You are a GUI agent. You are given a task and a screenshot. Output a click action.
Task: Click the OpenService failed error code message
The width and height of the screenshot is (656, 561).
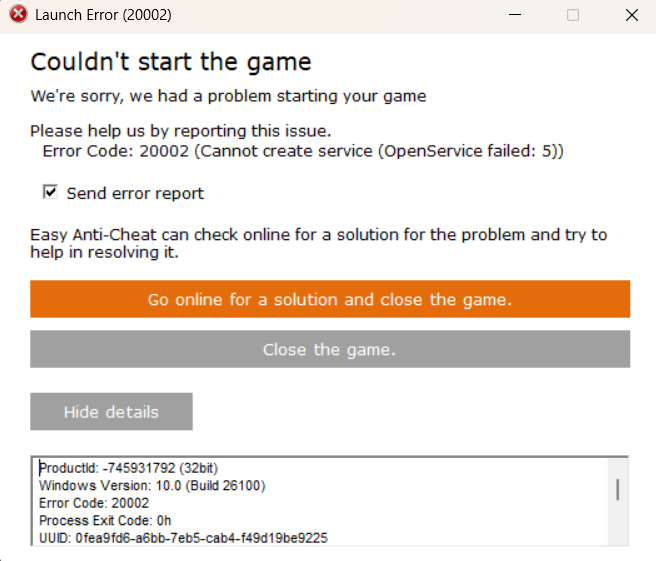click(303, 151)
